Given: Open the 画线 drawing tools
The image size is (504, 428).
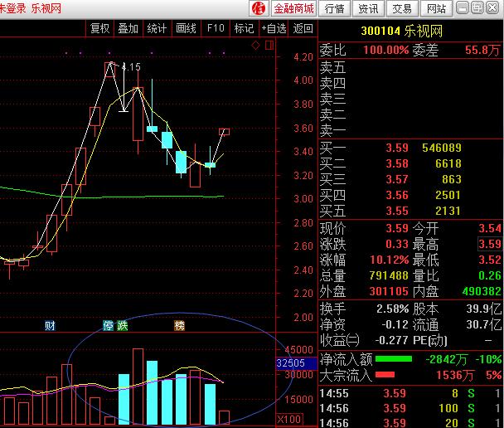Looking at the screenshot, I should 186,28.
